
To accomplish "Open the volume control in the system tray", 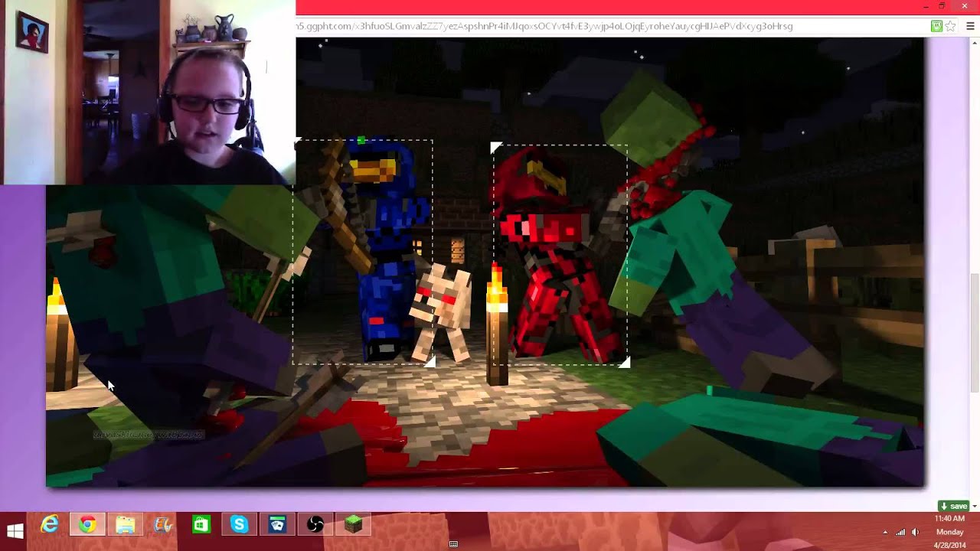I will [x=915, y=532].
